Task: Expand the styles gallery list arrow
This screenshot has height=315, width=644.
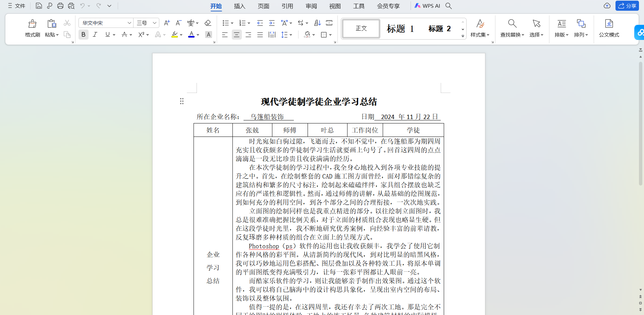Action: pos(463,36)
